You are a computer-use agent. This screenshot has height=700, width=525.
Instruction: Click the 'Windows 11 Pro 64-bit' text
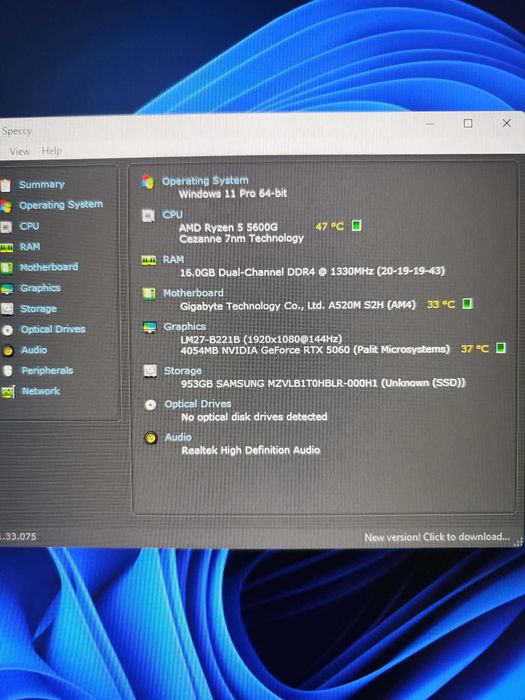[x=233, y=193]
